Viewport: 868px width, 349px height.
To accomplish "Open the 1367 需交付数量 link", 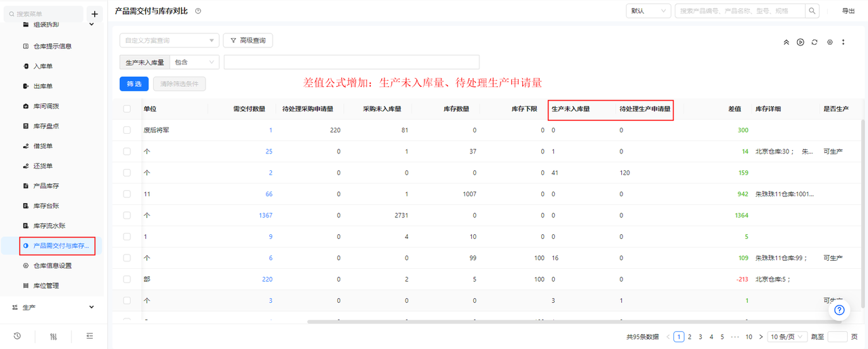I will tap(265, 215).
